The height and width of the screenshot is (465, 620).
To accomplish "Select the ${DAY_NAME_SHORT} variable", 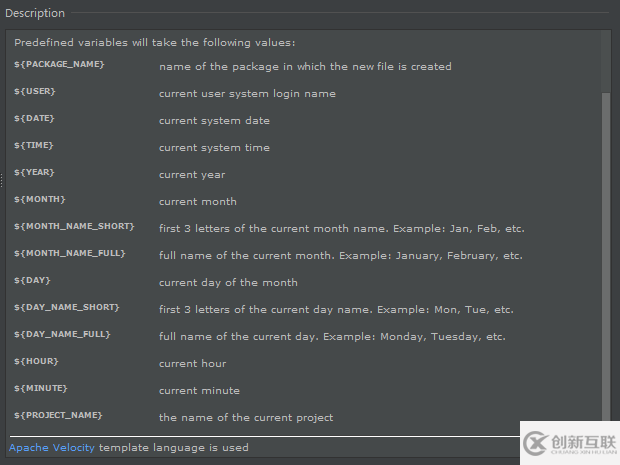I will coord(67,308).
